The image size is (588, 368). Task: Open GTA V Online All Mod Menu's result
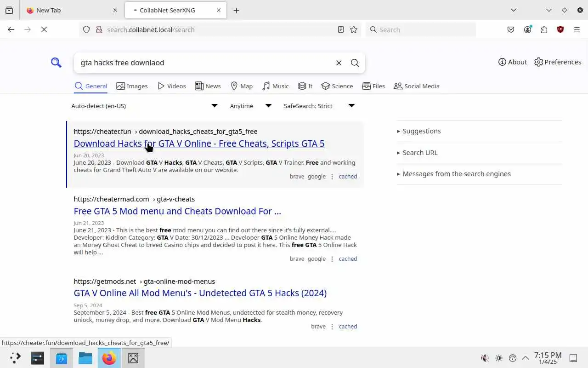click(x=200, y=293)
